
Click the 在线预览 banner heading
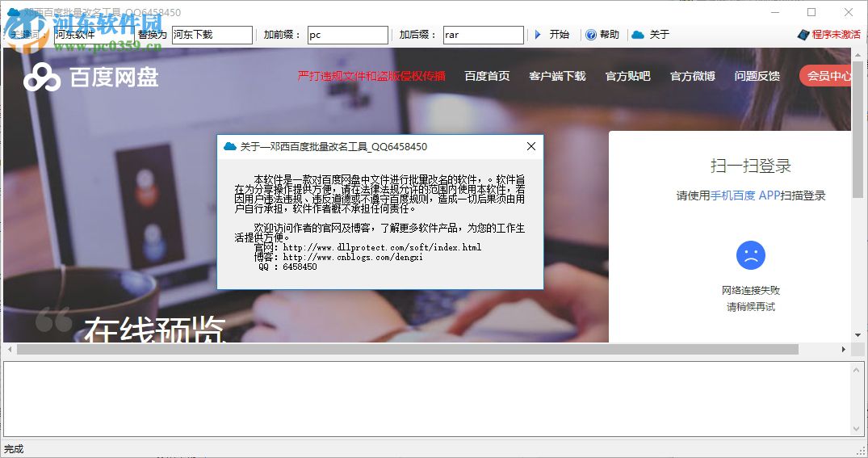155,329
